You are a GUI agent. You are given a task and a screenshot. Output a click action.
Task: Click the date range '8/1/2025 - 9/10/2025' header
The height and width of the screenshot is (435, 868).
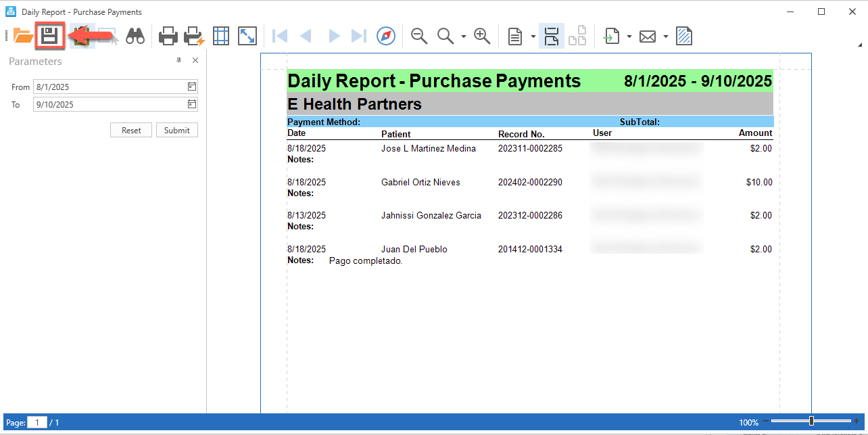698,81
